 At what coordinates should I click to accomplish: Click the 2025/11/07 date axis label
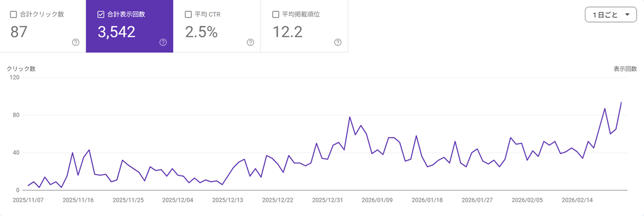coord(28,200)
